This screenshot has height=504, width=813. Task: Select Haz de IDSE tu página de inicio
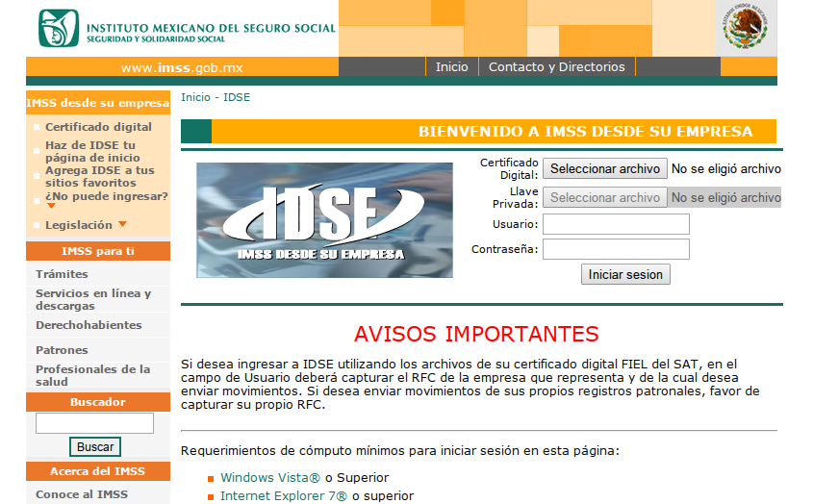[x=92, y=151]
